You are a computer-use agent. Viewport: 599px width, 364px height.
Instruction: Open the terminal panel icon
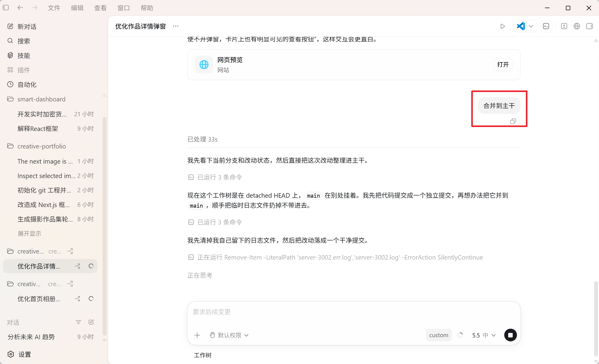[546, 26]
